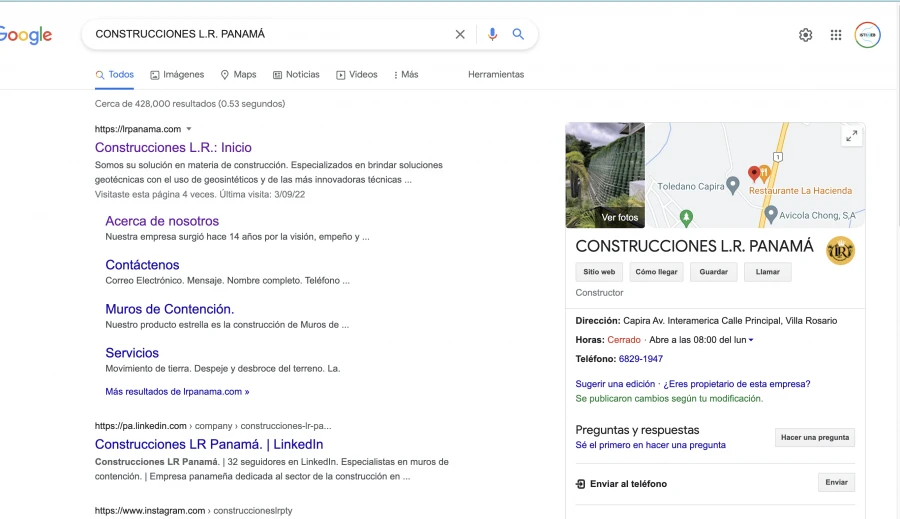The image size is (900, 519).
Task: Clear the search box with the X icon
Action: click(x=460, y=34)
